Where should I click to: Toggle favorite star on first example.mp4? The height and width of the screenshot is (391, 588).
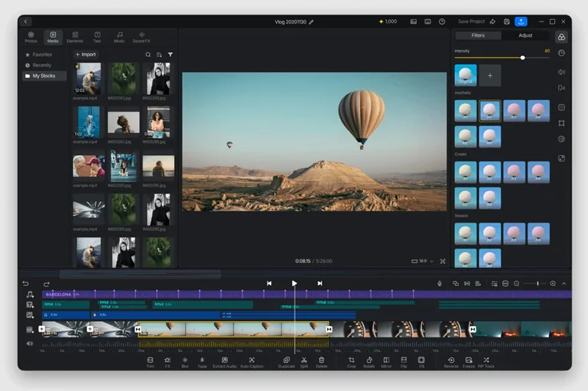point(77,66)
